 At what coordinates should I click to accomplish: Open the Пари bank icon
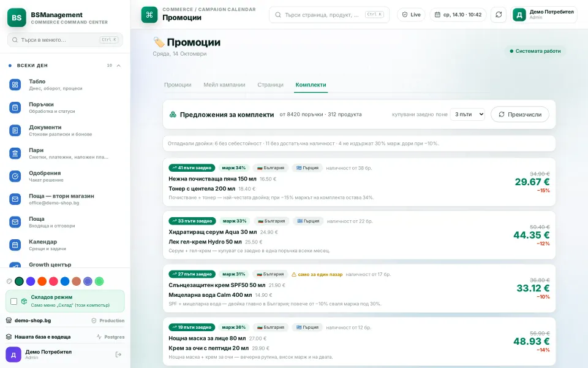coord(15,153)
